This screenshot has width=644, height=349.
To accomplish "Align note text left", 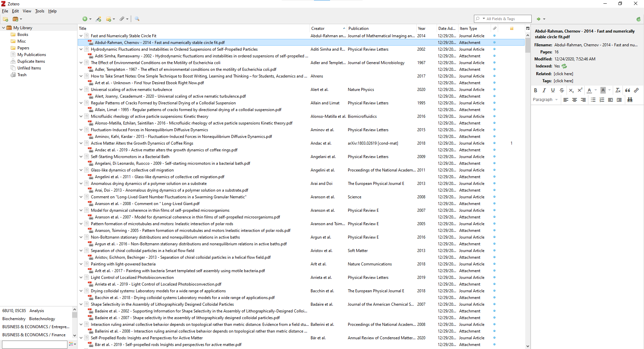I will pos(566,100).
